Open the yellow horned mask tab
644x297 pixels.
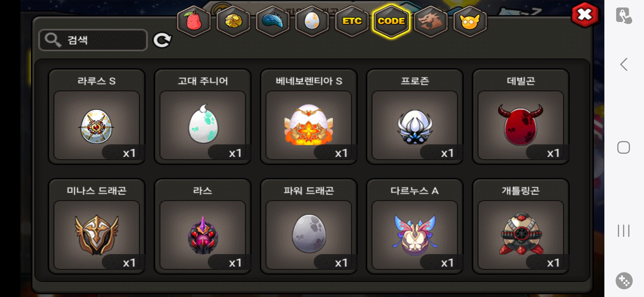click(470, 21)
